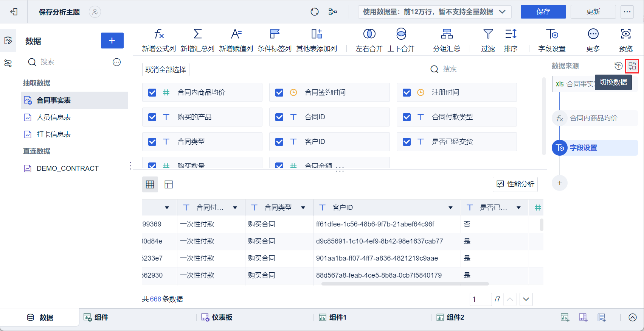Click 取消全部选择 button
644x331 pixels.
166,70
